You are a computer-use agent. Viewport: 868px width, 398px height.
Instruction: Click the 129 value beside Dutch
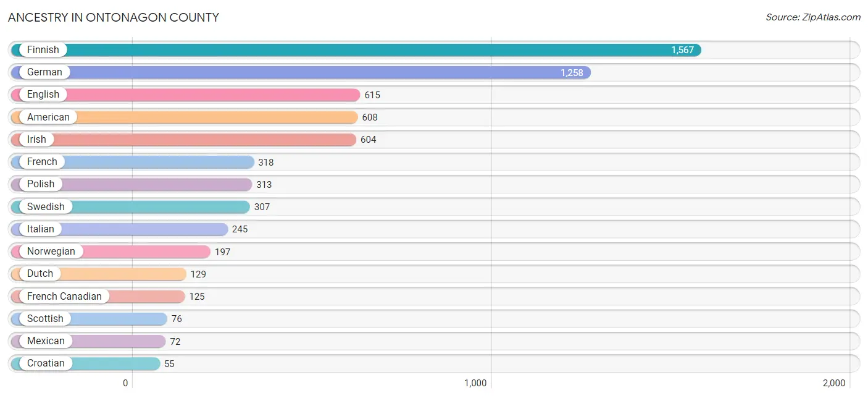click(198, 274)
